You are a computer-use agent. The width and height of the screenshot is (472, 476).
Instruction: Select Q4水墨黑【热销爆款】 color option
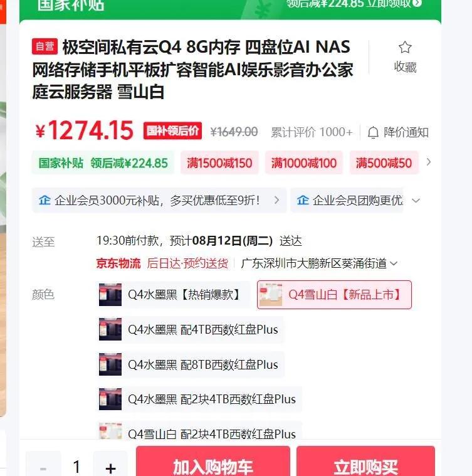pos(173,295)
